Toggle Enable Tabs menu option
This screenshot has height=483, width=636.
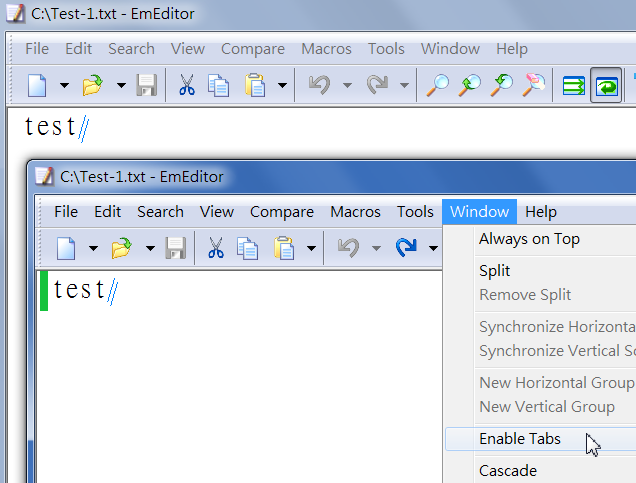[541, 439]
